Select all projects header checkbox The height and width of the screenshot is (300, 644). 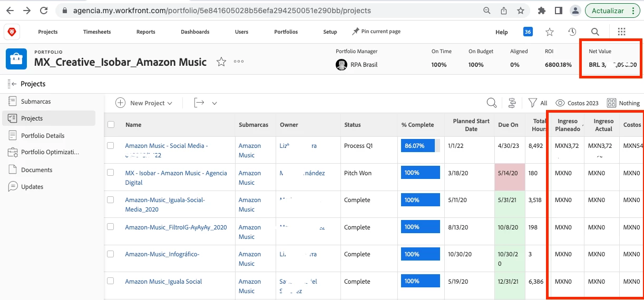[x=111, y=124]
